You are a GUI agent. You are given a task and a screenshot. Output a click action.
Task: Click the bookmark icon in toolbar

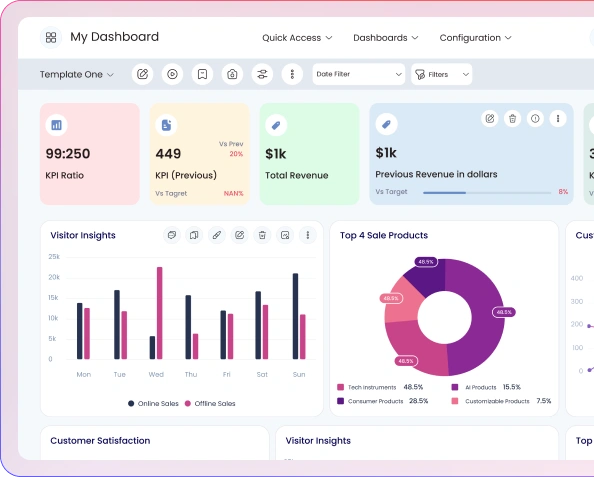(202, 74)
